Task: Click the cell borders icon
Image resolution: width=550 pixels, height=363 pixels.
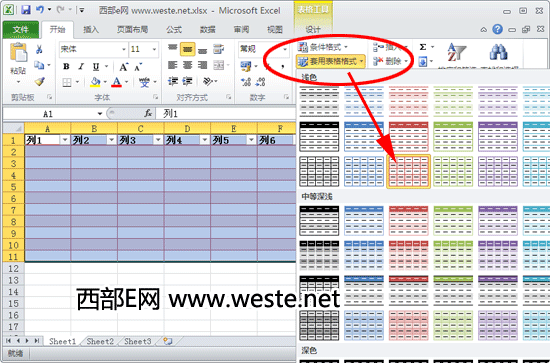Action: coord(67,82)
